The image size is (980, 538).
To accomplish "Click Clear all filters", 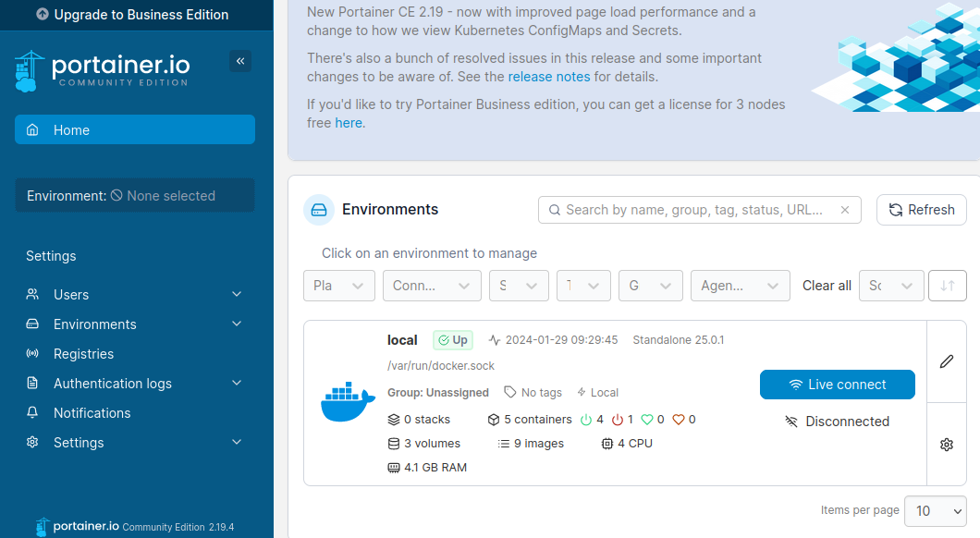I will 827,286.
